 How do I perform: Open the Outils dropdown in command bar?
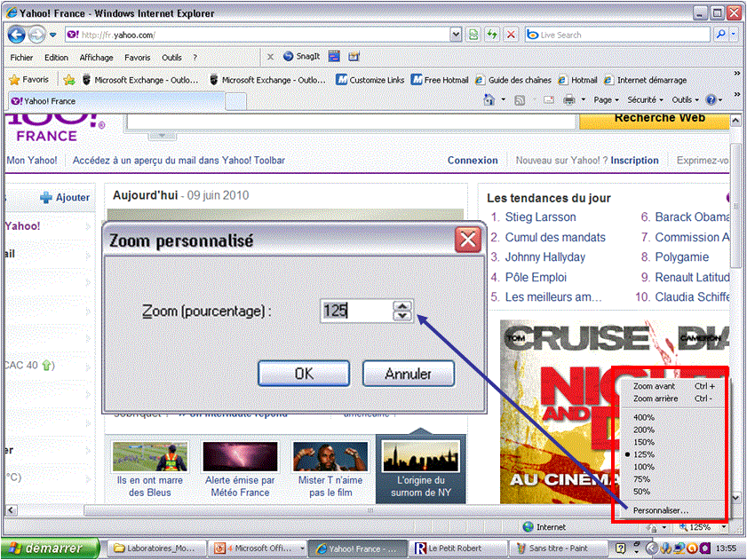[x=685, y=100]
